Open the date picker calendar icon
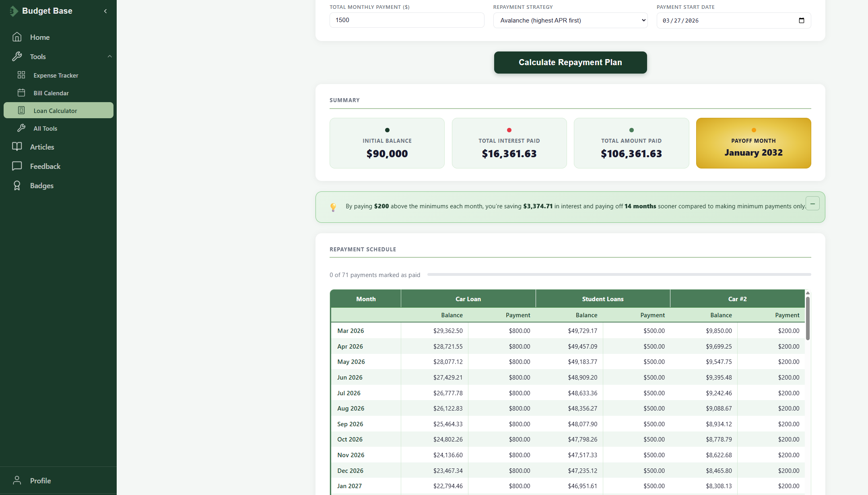This screenshot has height=495, width=868. tap(801, 21)
